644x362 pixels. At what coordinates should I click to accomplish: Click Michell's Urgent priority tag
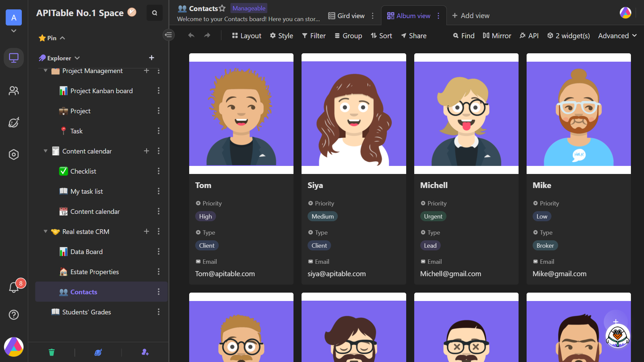(433, 217)
